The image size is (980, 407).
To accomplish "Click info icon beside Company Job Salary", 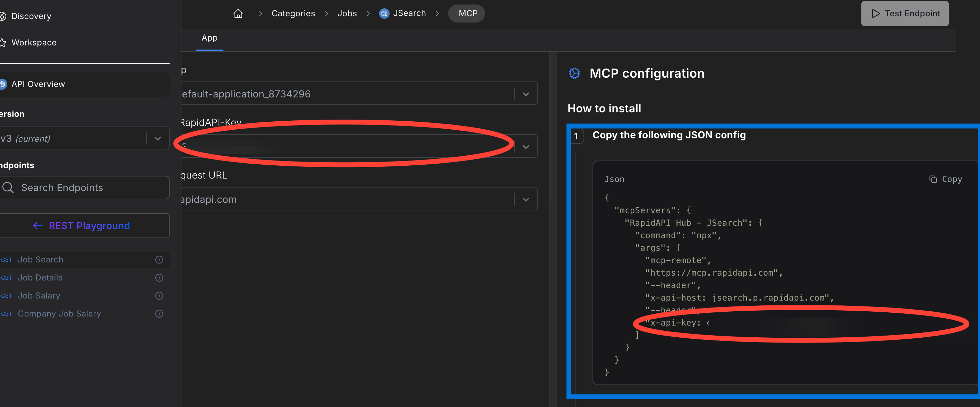I will [x=159, y=314].
